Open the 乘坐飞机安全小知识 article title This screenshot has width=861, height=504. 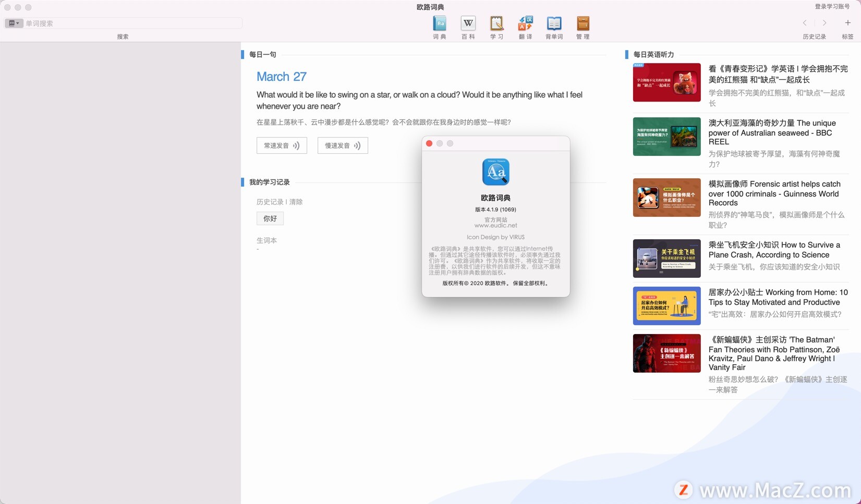tap(774, 250)
